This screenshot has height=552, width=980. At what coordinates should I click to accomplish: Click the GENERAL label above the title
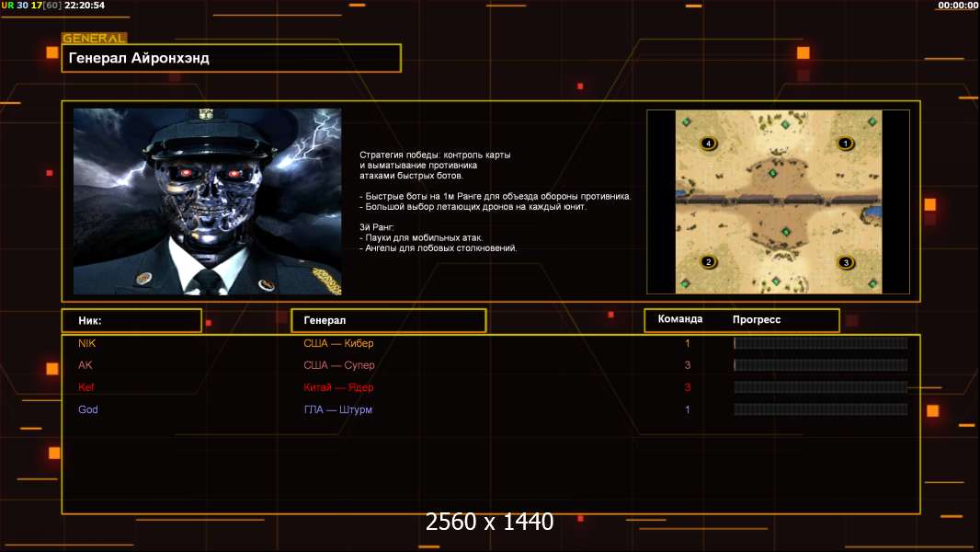click(x=95, y=38)
